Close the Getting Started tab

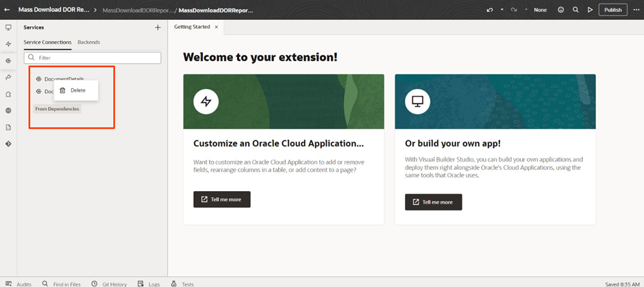pos(216,27)
